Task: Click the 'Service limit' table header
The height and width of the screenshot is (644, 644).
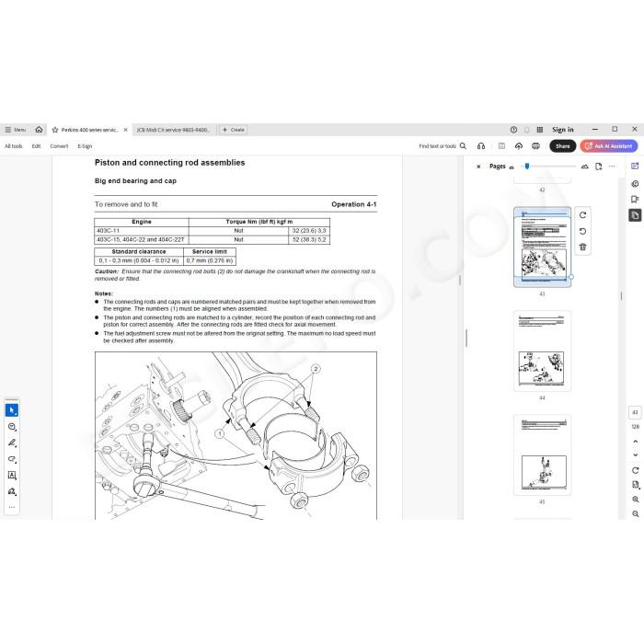Action: [x=210, y=252]
